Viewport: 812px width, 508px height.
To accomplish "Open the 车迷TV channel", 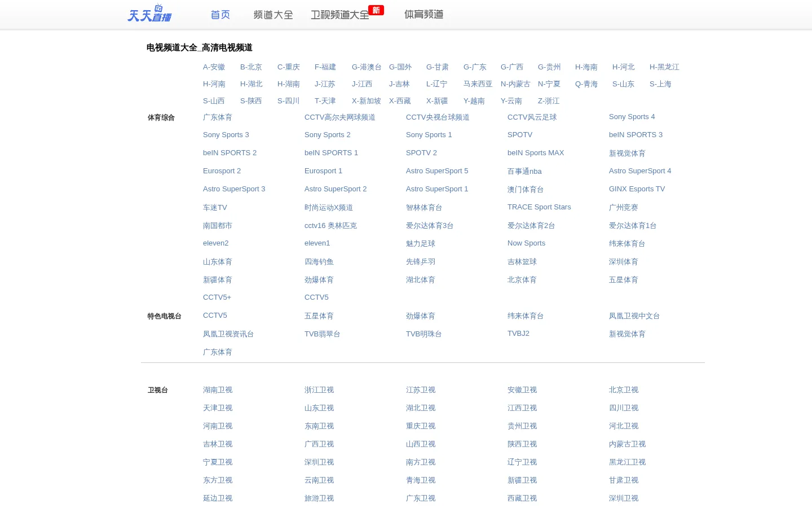I will point(215,208).
